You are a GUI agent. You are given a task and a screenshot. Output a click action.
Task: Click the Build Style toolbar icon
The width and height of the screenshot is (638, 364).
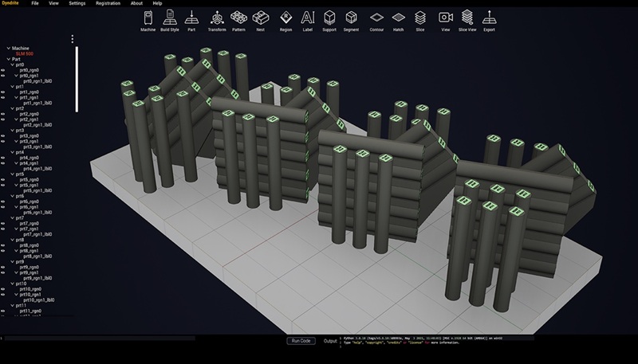(x=170, y=20)
